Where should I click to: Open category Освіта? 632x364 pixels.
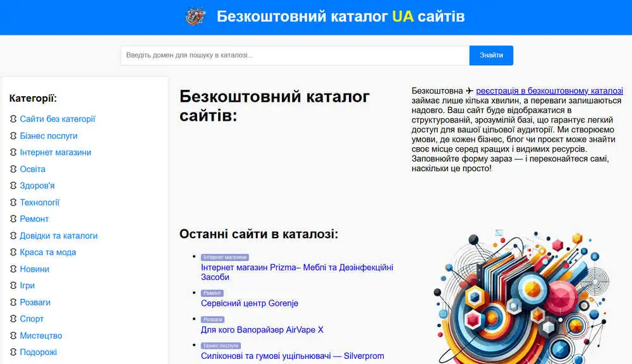click(32, 169)
